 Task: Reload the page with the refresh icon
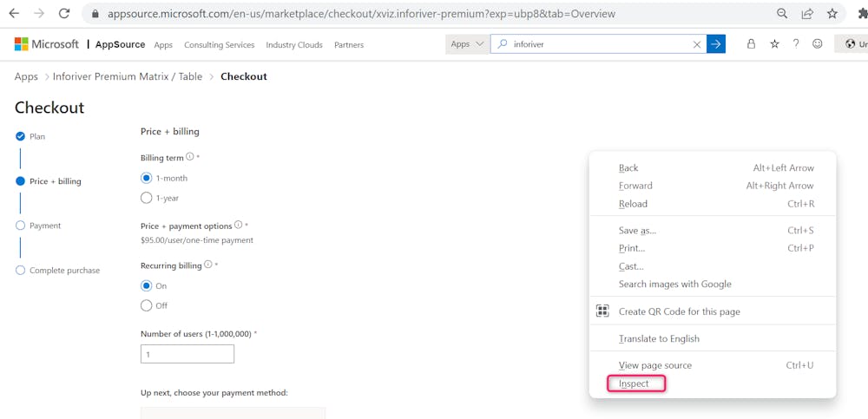click(64, 13)
